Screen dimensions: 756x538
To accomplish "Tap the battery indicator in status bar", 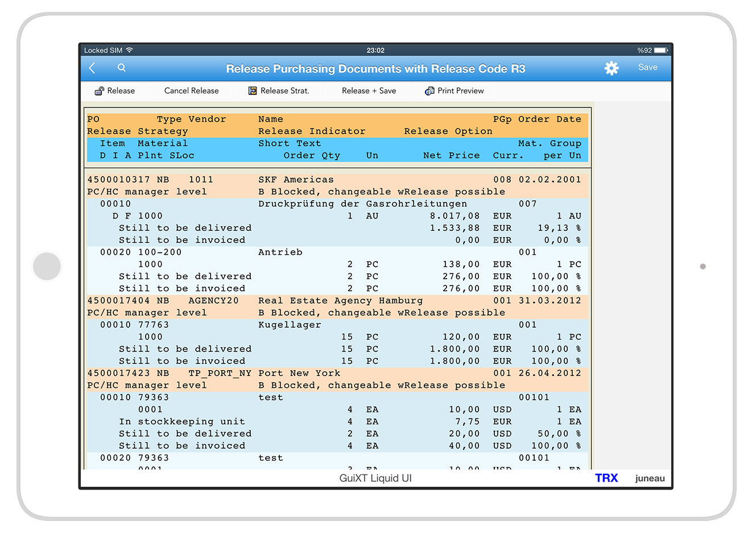I will pyautogui.click(x=660, y=51).
